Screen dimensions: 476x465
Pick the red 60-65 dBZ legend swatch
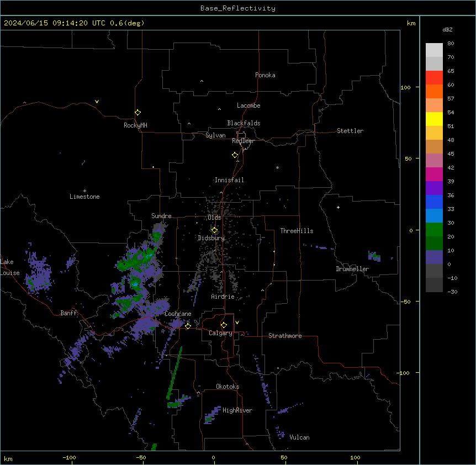tap(434, 78)
